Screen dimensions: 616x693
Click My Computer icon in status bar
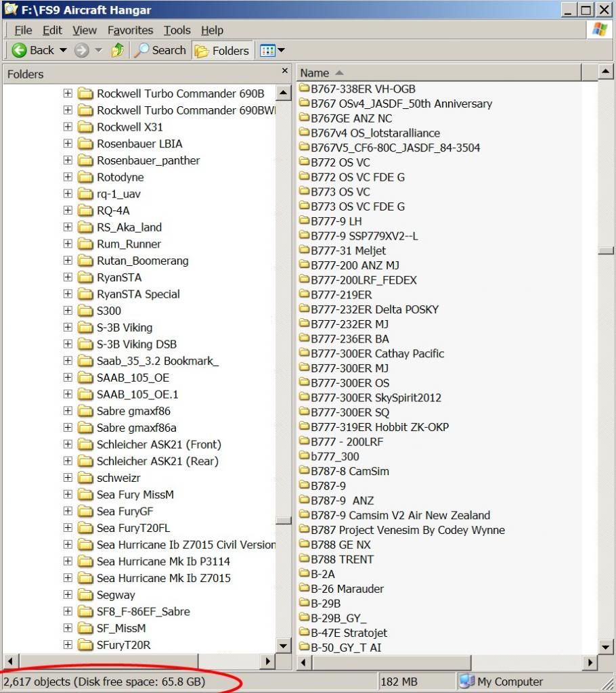tap(466, 681)
